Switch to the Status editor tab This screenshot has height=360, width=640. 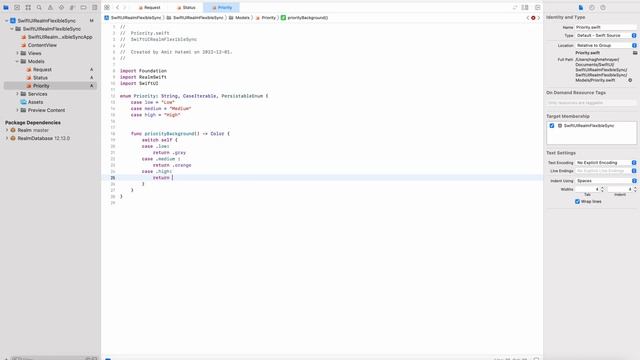click(x=186, y=7)
